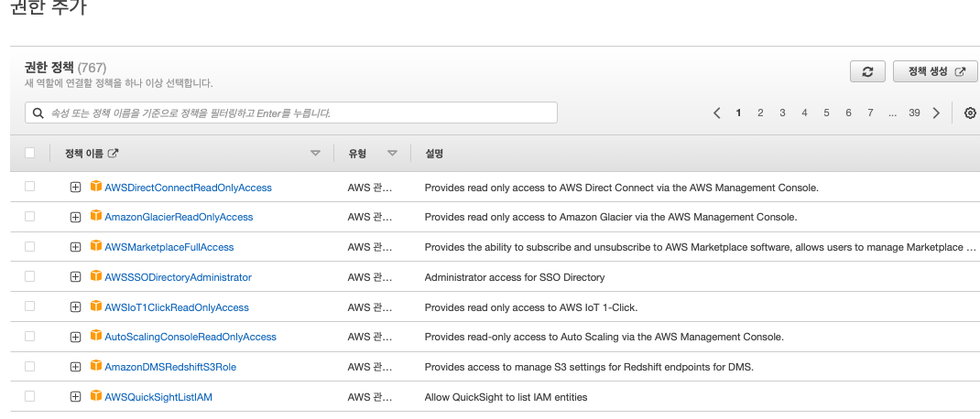Click the orange cube icon of AWSDirectConnectReadOnlyAccess
Viewport: 980px width, 419px height.
point(95,186)
